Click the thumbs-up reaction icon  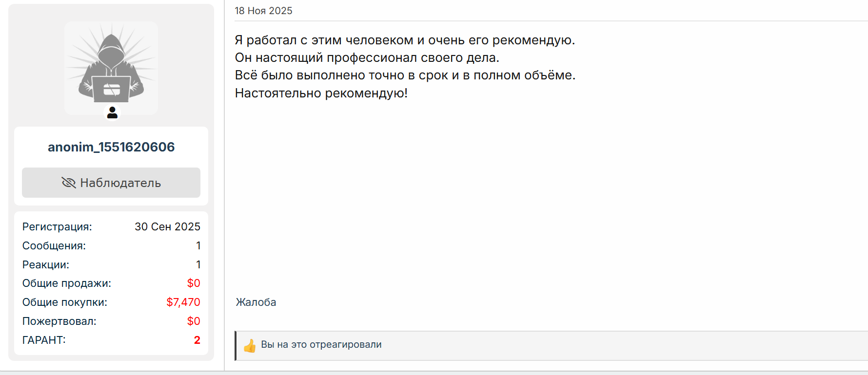click(x=250, y=346)
